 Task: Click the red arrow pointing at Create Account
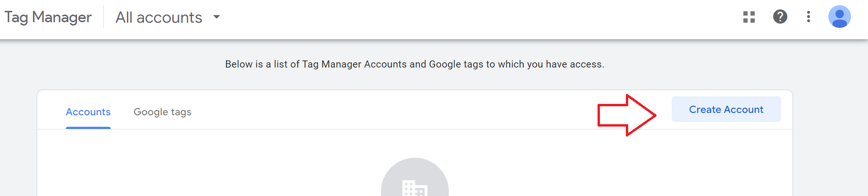(627, 115)
